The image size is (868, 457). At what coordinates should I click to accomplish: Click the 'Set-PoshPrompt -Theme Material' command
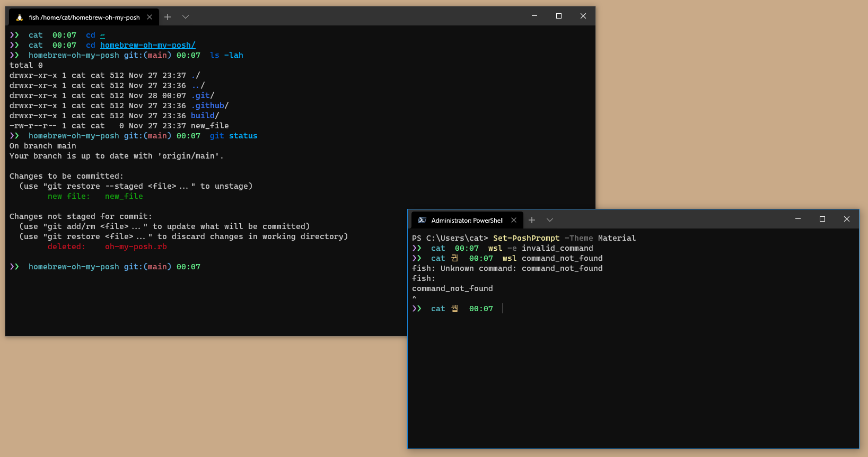tap(564, 238)
